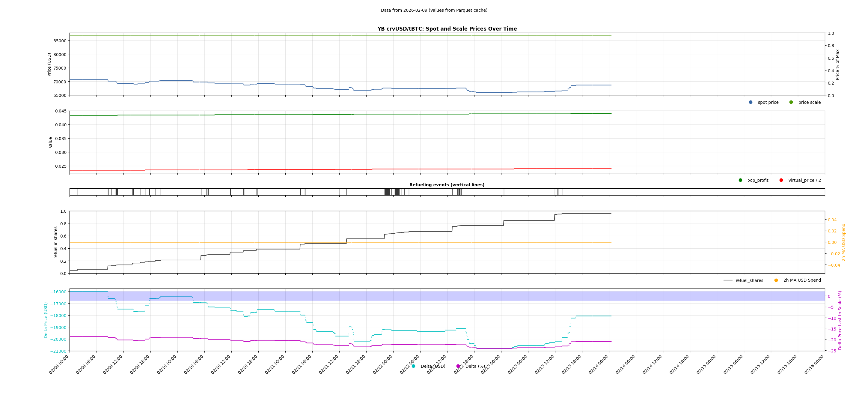Click the orange 2h MA USD Spend legend dot
This screenshot has height=413, width=868.
pyautogui.click(x=776, y=280)
